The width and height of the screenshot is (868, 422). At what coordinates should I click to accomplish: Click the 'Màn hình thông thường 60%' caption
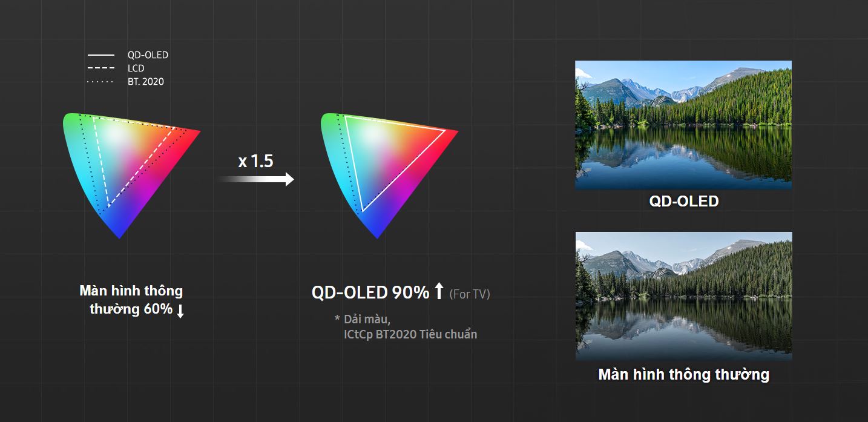(x=131, y=300)
